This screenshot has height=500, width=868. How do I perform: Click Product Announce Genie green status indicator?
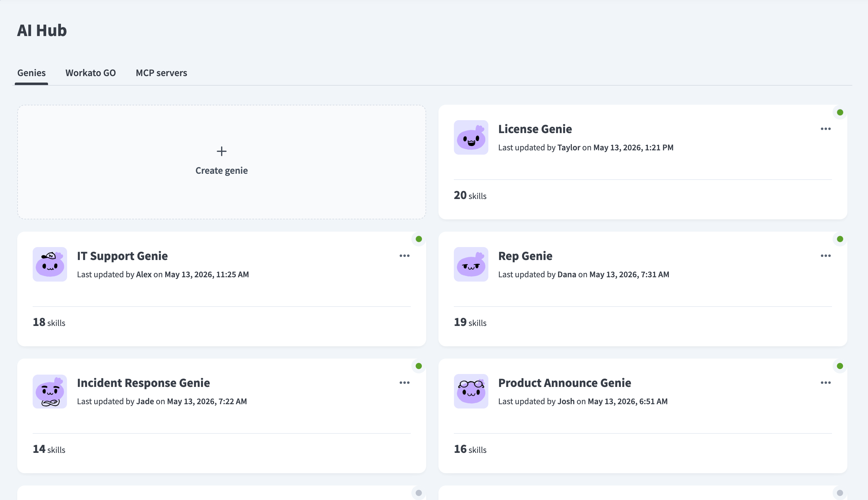point(840,366)
